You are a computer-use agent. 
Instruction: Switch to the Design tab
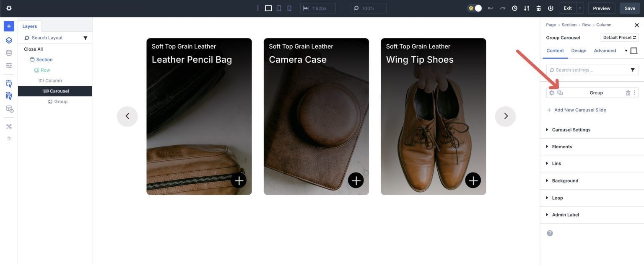pos(579,51)
